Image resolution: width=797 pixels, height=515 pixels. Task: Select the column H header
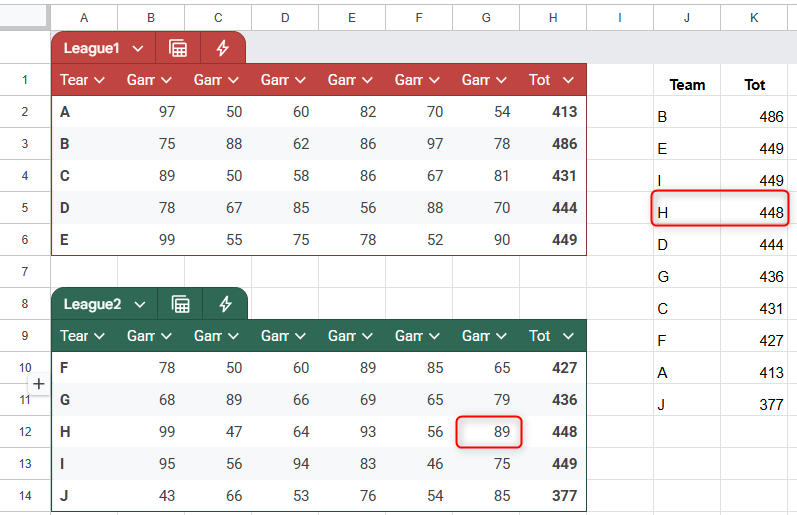(x=553, y=17)
